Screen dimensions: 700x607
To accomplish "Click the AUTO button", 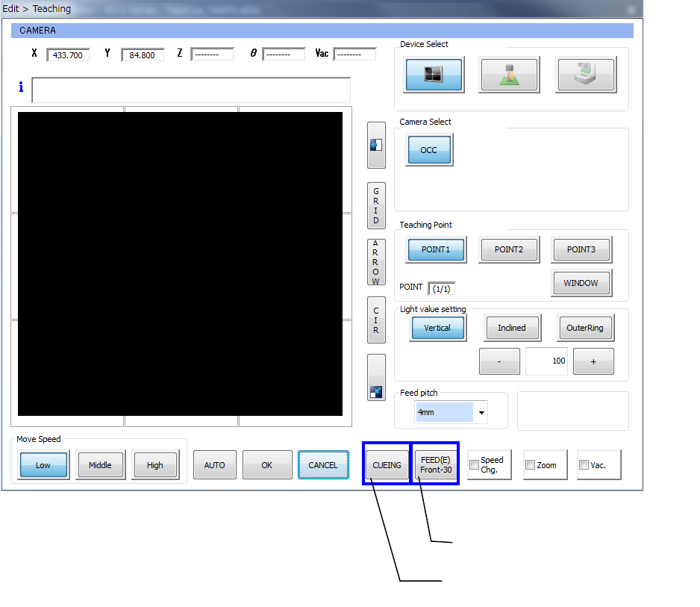I will (x=215, y=465).
